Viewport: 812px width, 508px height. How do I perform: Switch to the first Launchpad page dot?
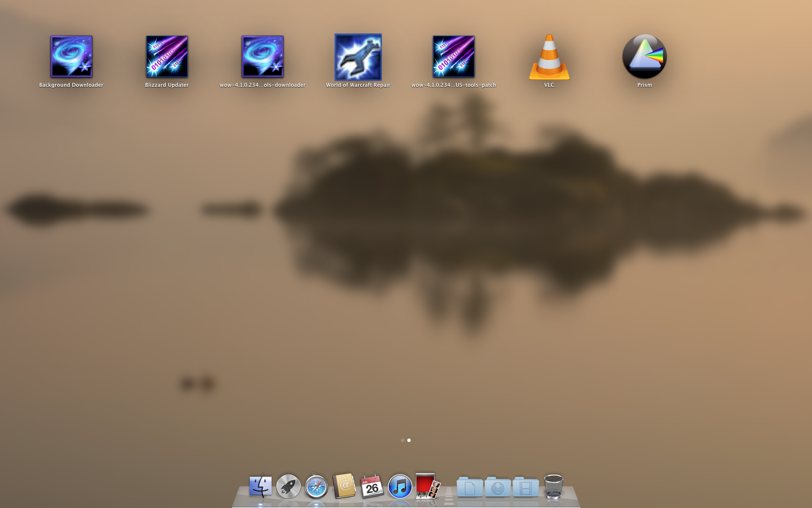402,440
